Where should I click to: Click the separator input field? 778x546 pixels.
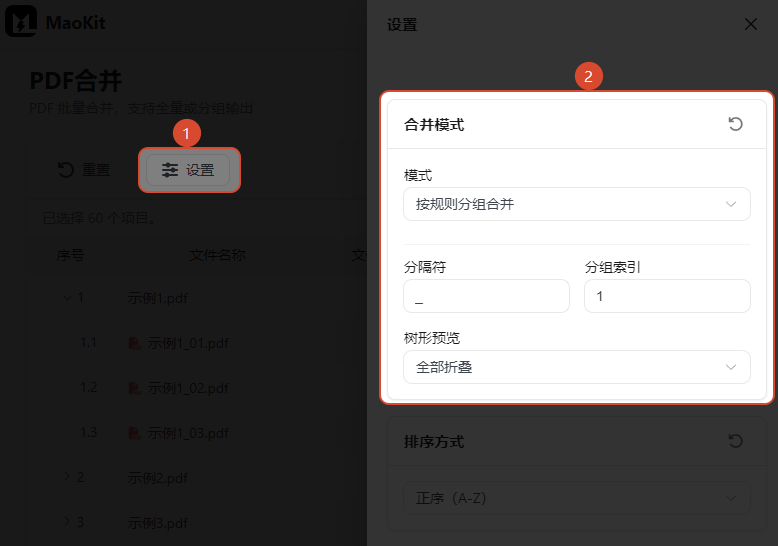[x=486, y=296]
